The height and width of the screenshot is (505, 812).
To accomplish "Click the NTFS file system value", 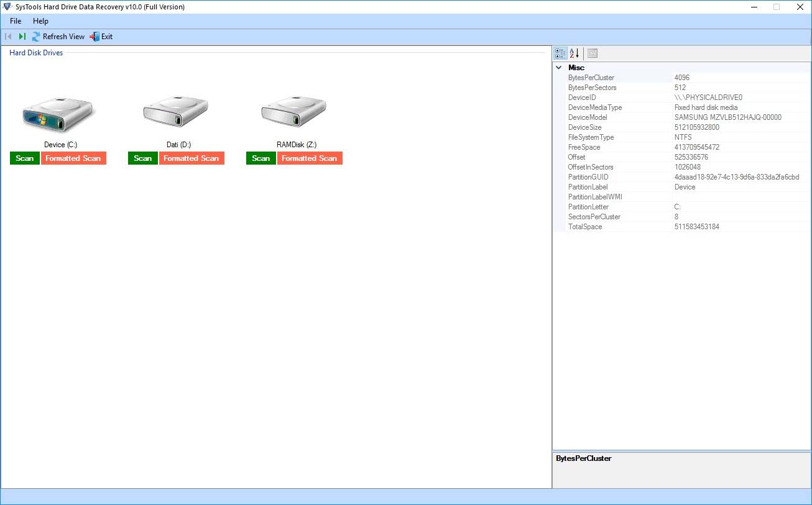I will tap(683, 137).
